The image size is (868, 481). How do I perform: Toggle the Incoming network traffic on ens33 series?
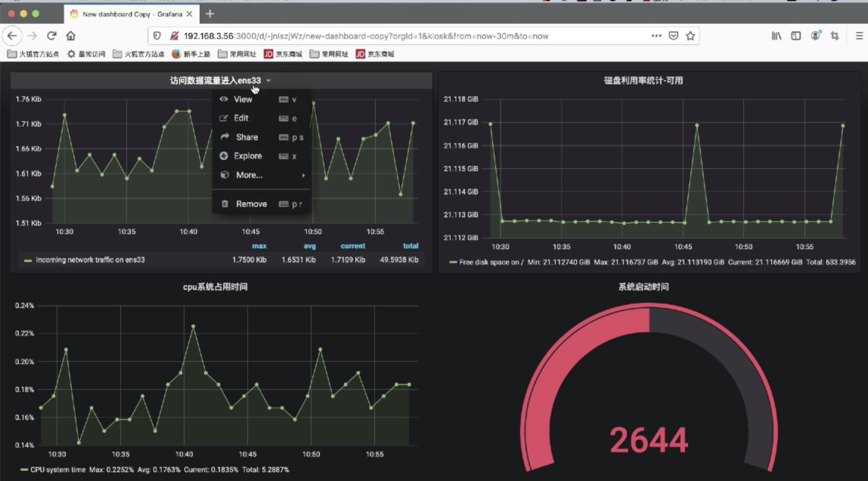pos(90,260)
